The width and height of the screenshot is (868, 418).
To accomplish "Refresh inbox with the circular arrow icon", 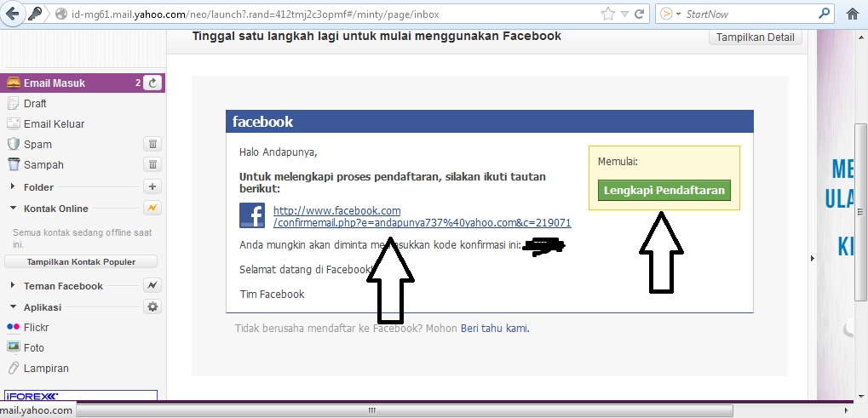I will click(152, 83).
